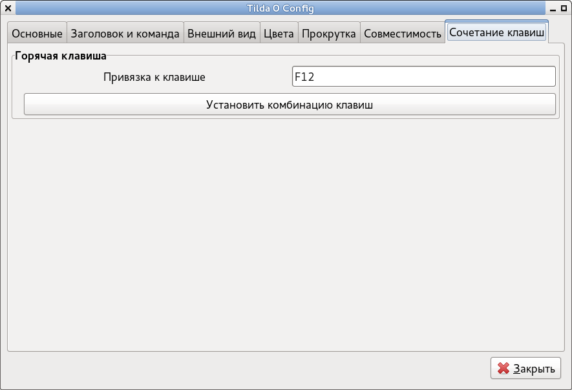Select the Внешний вид tab
The width and height of the screenshot is (572, 390).
221,34
